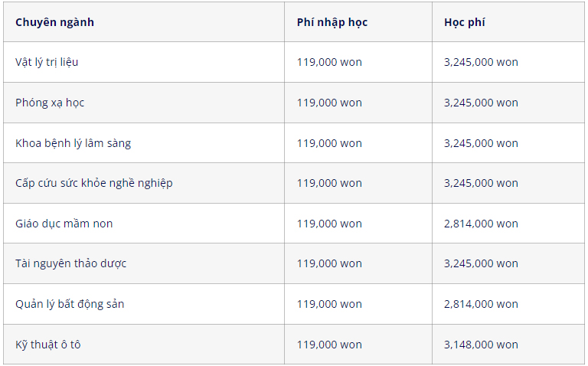Click the Học phí column header

tap(508, 22)
